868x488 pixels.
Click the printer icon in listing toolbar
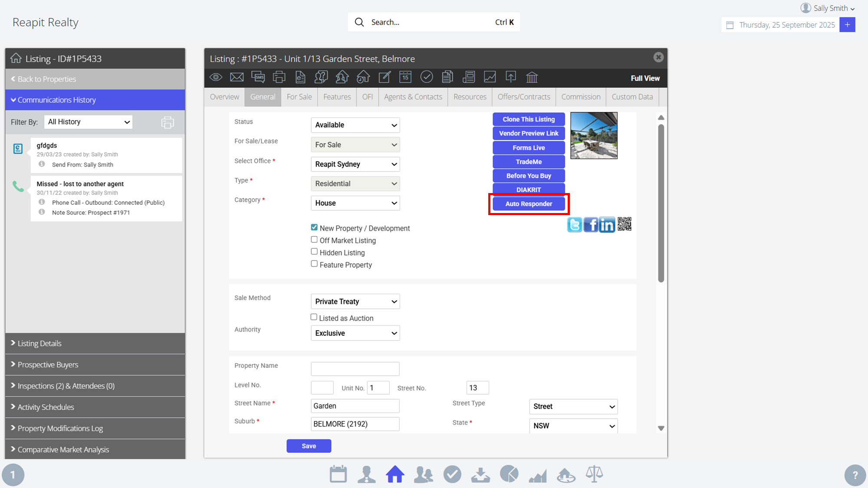coord(279,77)
